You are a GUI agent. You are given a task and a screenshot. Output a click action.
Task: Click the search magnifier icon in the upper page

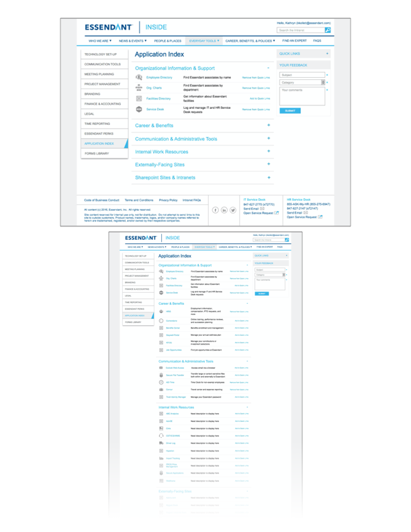328,30
